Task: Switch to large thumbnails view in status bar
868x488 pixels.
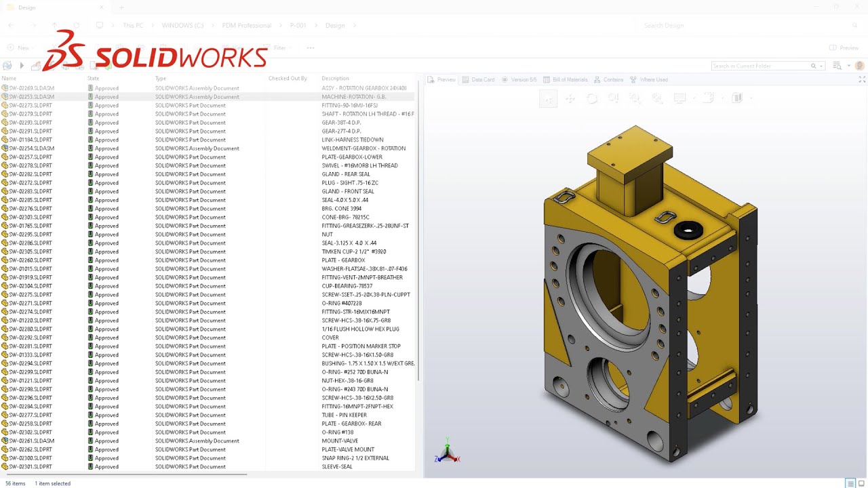Action: [x=861, y=483]
